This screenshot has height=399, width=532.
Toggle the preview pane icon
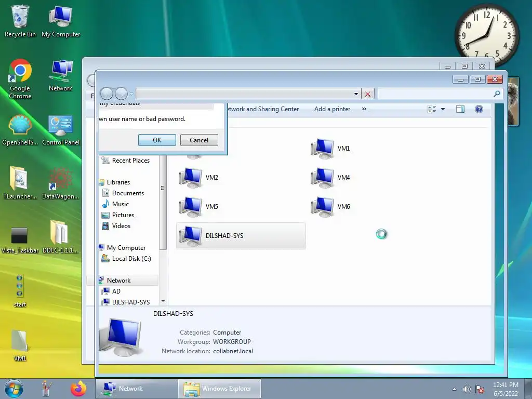460,109
